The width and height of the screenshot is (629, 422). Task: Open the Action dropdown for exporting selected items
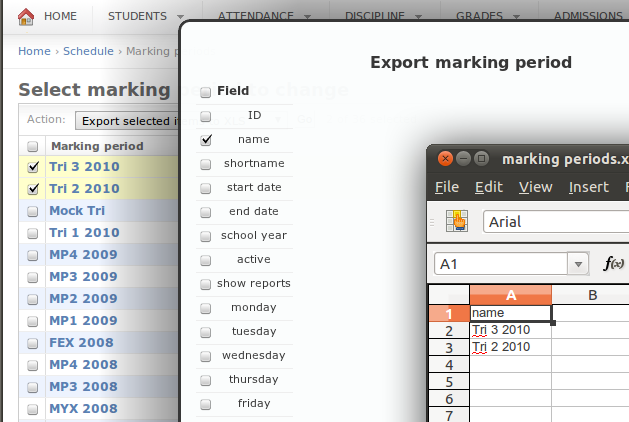pyautogui.click(x=127, y=121)
